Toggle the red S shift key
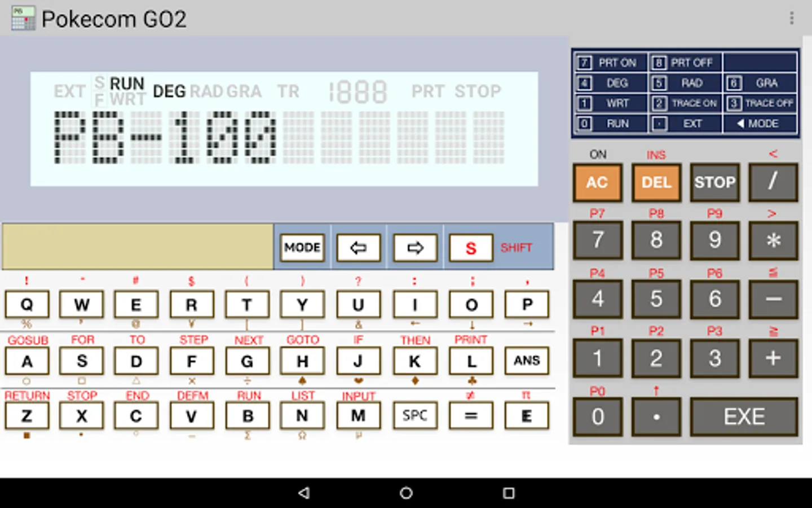812x508 pixels. (x=471, y=247)
